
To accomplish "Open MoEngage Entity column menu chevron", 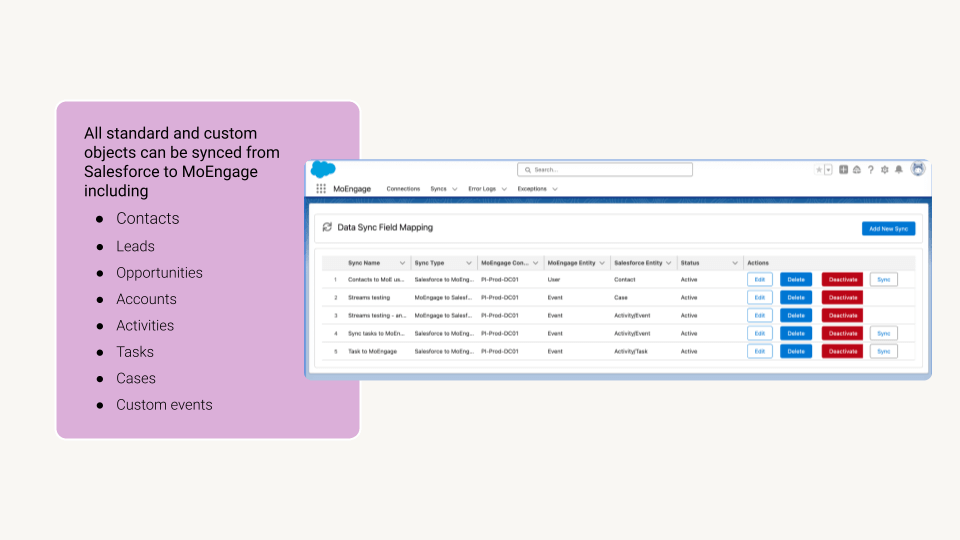I will tap(602, 263).
